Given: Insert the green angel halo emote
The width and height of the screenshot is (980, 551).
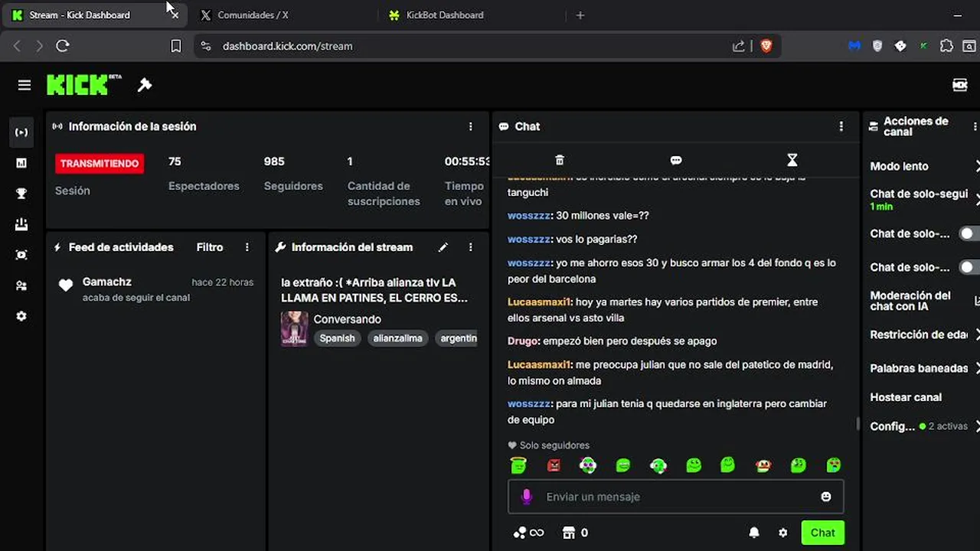Looking at the screenshot, I should click(x=518, y=465).
